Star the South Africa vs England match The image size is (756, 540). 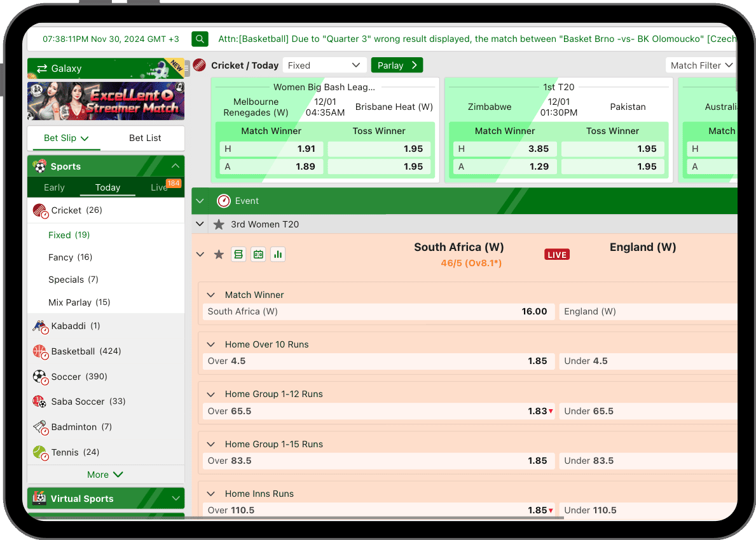[219, 254]
